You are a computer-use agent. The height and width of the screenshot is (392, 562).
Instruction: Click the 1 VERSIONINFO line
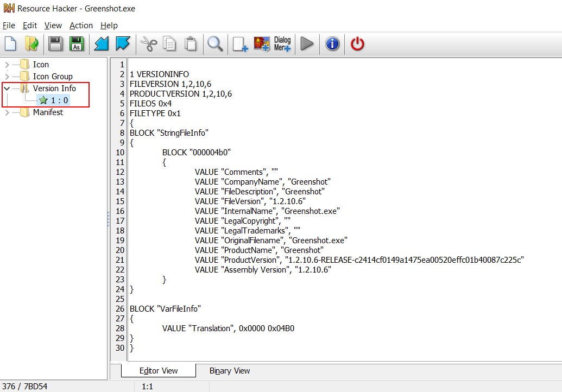tap(159, 74)
